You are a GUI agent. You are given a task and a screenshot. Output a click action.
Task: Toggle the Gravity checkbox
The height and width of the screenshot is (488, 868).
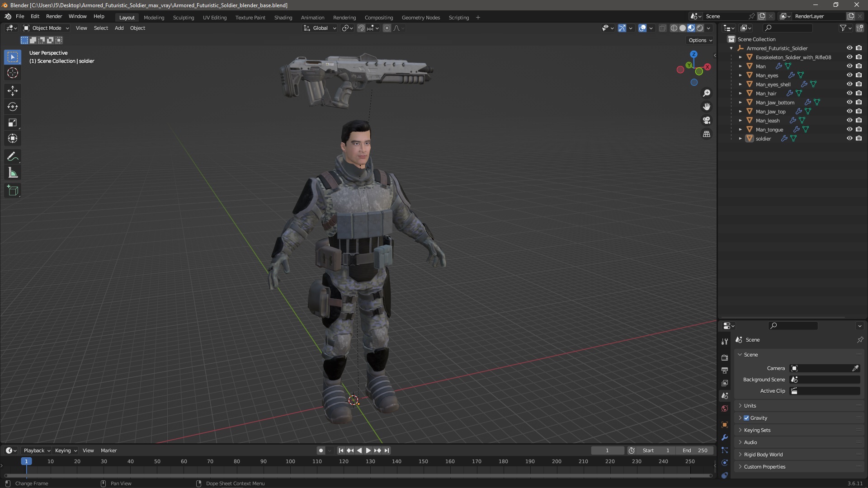coord(746,418)
